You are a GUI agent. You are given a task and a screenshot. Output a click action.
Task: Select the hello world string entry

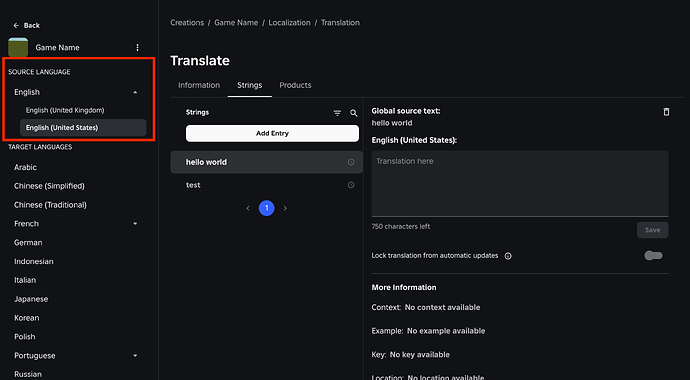(x=267, y=162)
